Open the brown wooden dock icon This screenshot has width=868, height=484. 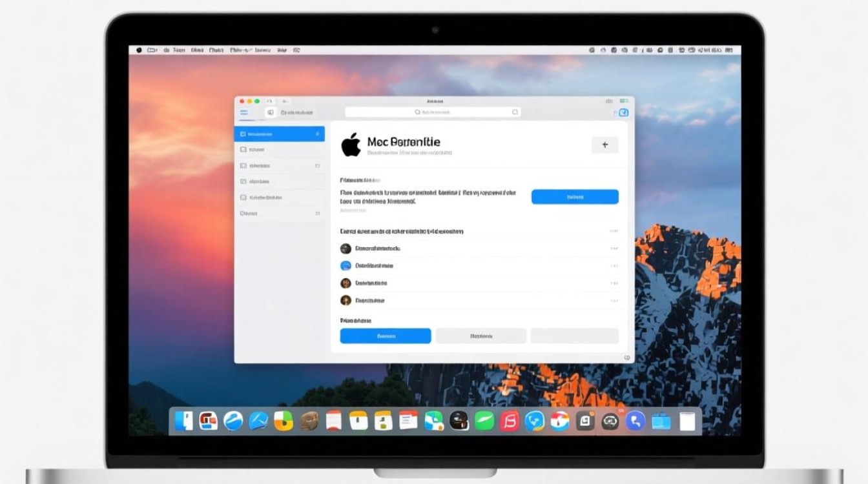point(309,421)
